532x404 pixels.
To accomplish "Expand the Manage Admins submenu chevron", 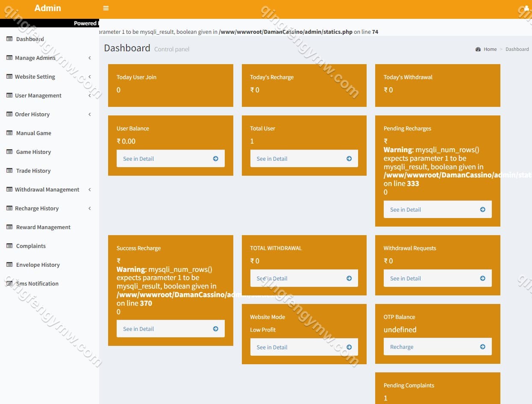I will point(90,58).
